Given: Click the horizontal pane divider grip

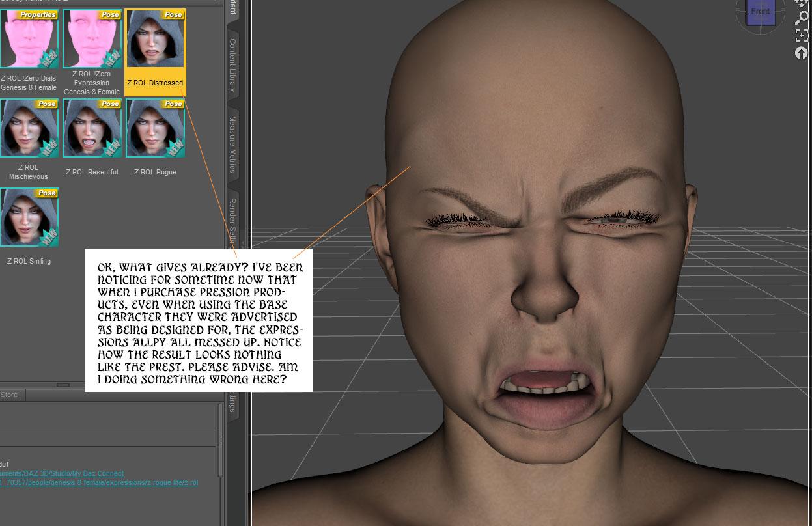Looking at the screenshot, I should coord(63,385).
